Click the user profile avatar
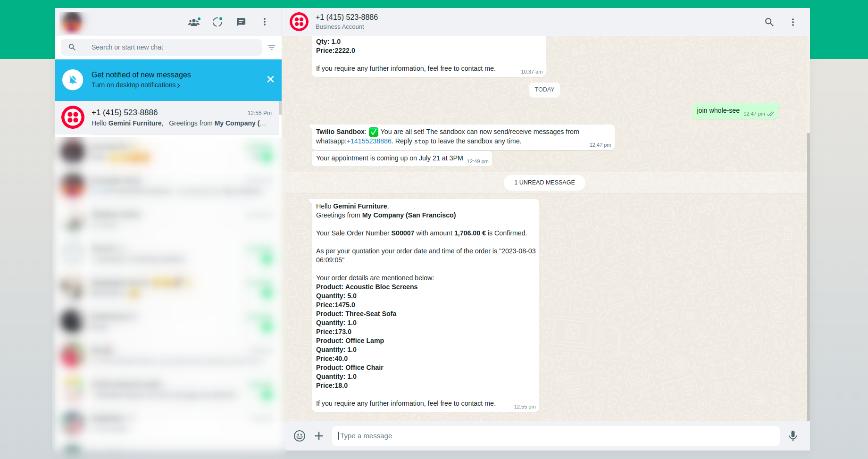 pos(72,22)
